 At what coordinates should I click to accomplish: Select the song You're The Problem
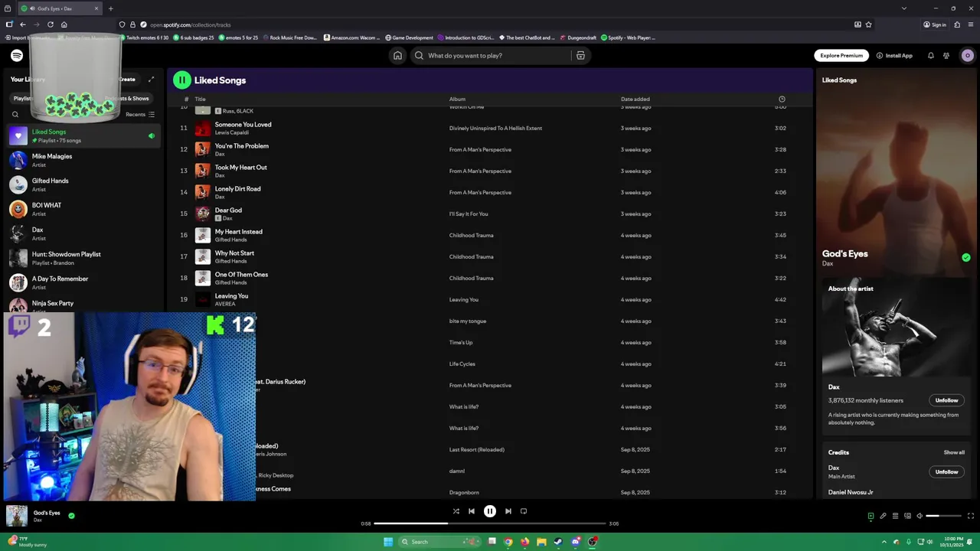point(241,145)
